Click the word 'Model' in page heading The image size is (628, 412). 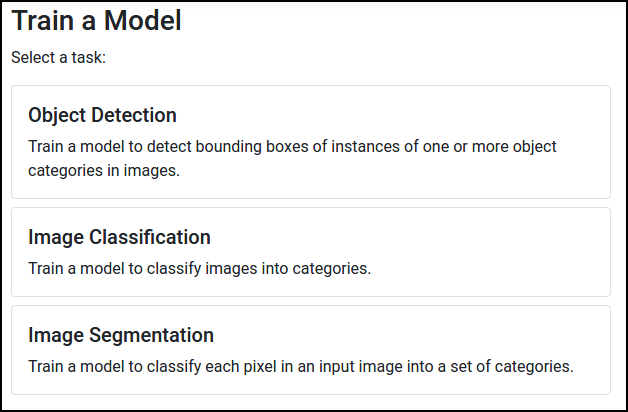pyautogui.click(x=143, y=20)
